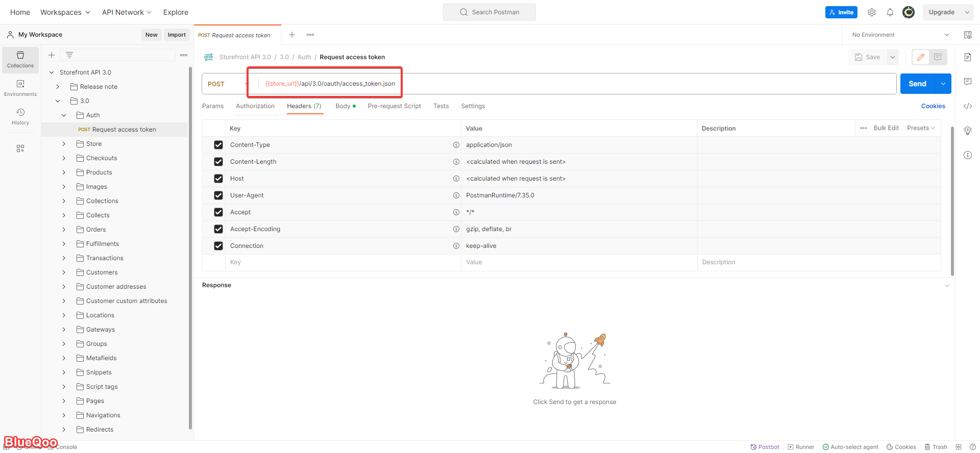This screenshot has height=453, width=980.
Task: Uncheck the Content-Type header checkbox
Action: click(218, 145)
